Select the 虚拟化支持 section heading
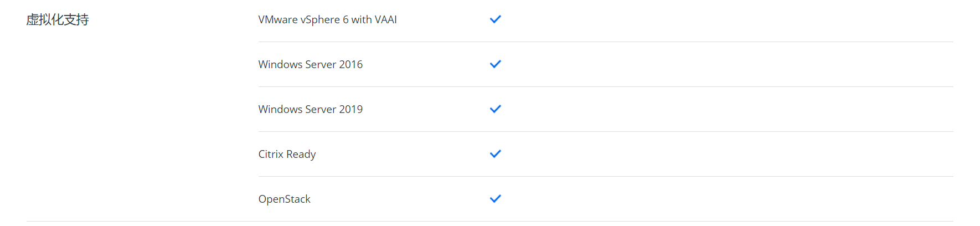The height and width of the screenshot is (226, 980). coord(58,20)
